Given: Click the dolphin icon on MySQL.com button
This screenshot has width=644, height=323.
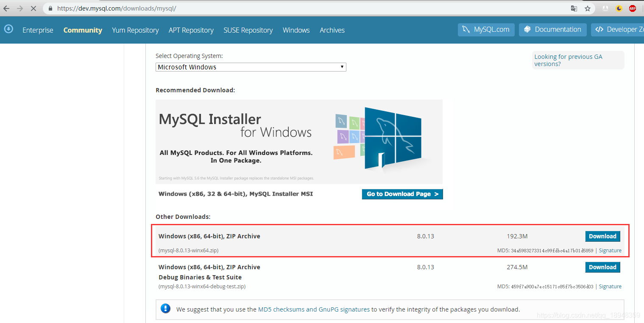Looking at the screenshot, I should point(466,30).
